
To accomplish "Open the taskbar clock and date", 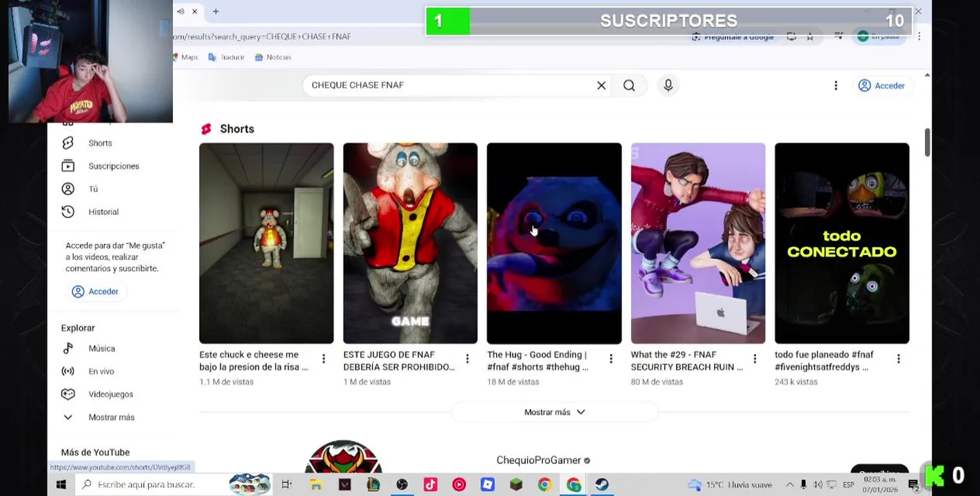I will (x=881, y=485).
